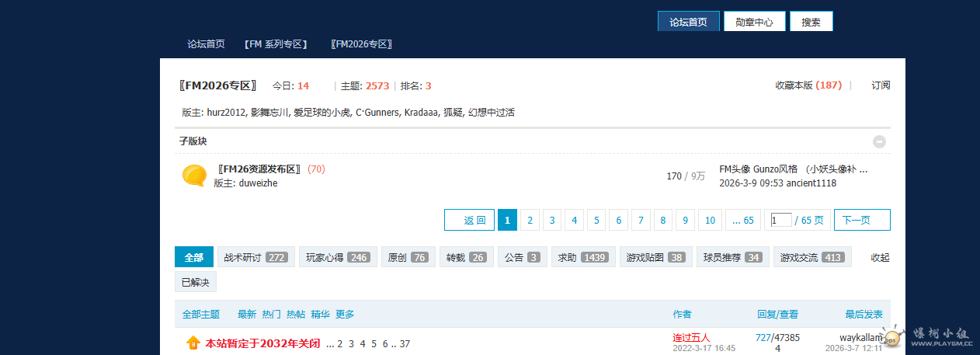Screen dimensions: 980x355
Task: Go to page 5 of thread list
Action: tap(596, 220)
